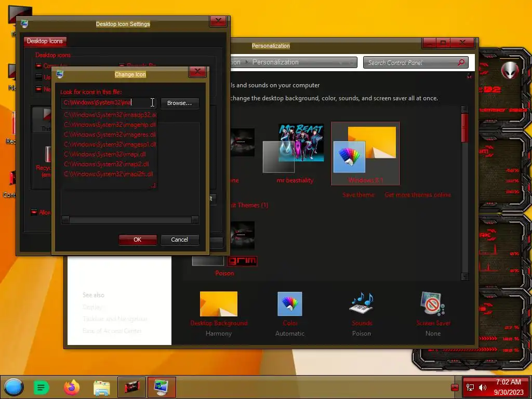
Task: Click the search magnifier icon
Action: 461,62
